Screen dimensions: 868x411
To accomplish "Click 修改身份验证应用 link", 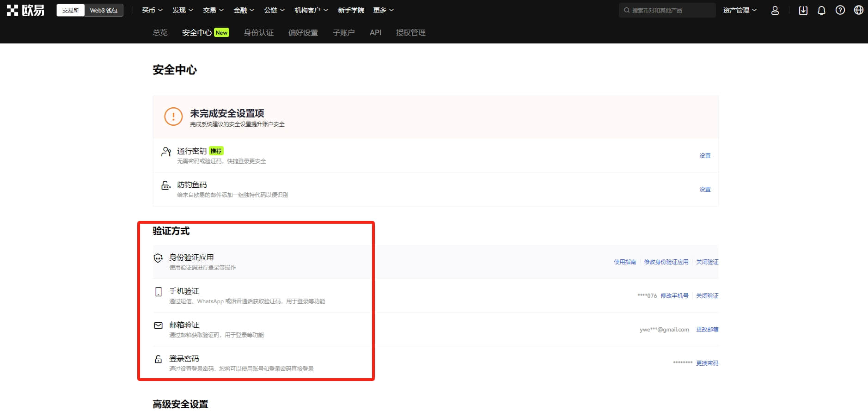I will pos(666,262).
